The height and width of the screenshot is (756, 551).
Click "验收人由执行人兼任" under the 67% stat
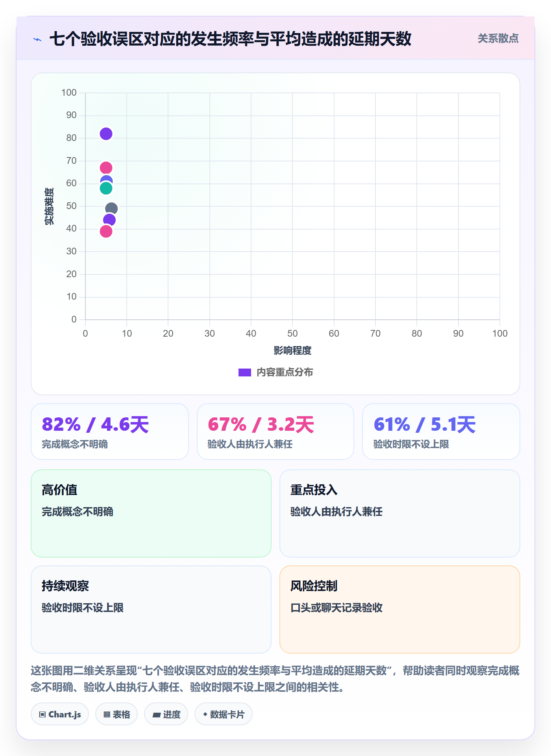[250, 444]
